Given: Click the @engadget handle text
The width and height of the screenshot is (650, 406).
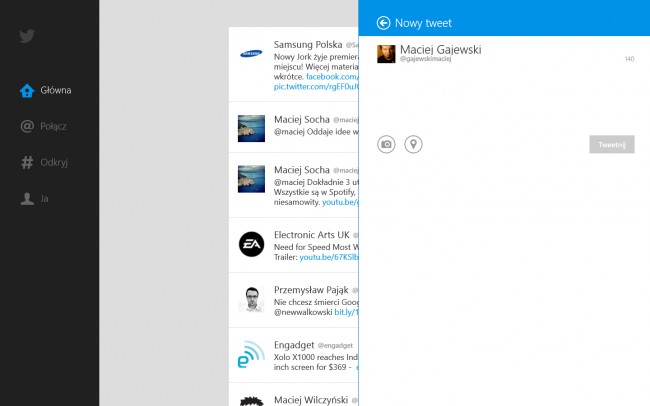Looking at the screenshot, I should [335, 345].
